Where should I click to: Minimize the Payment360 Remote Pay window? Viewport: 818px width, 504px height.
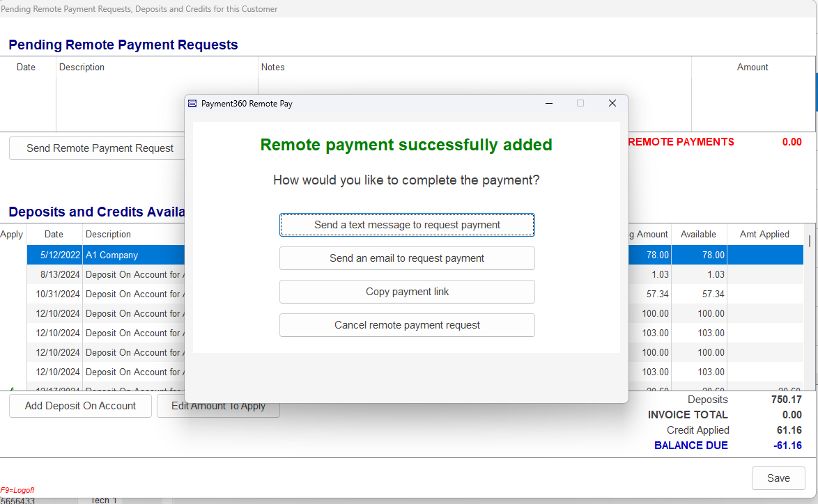click(x=549, y=103)
